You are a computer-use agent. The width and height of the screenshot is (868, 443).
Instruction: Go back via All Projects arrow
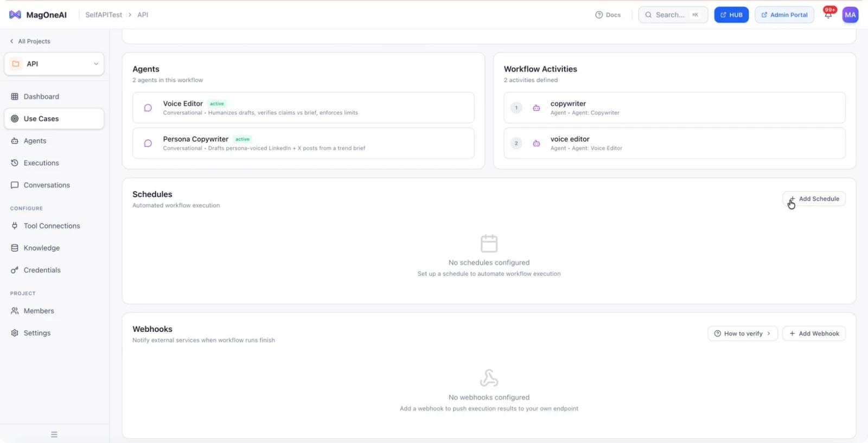pos(12,41)
